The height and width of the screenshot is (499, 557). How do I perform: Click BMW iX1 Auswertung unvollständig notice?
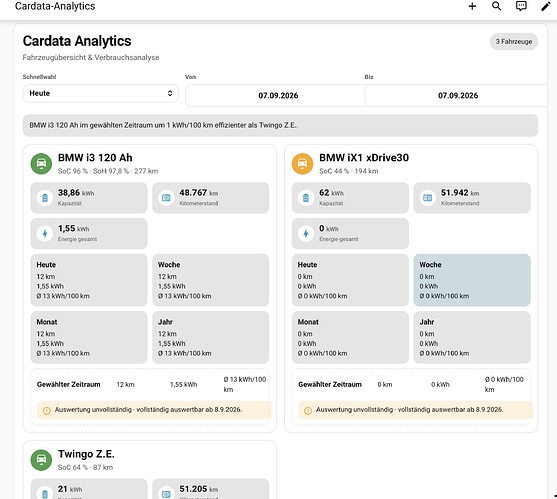click(x=416, y=410)
